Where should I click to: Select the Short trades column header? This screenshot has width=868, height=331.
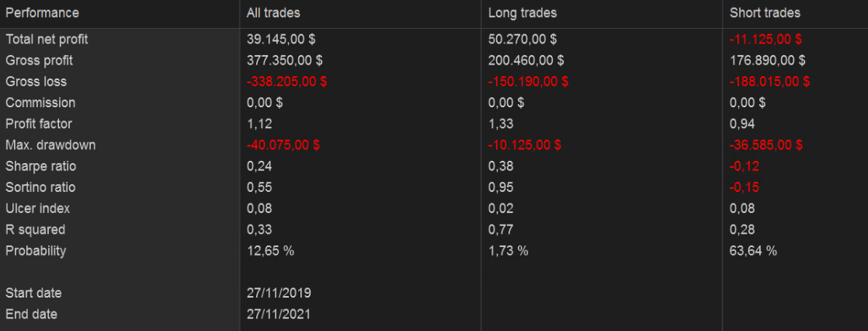coord(765,13)
